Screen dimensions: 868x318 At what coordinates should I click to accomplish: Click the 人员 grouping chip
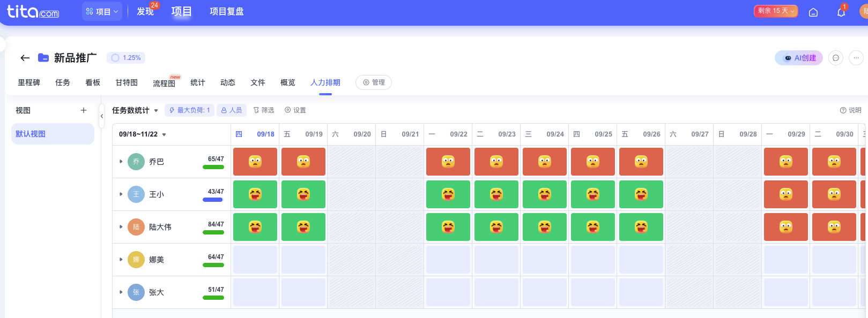coord(232,110)
